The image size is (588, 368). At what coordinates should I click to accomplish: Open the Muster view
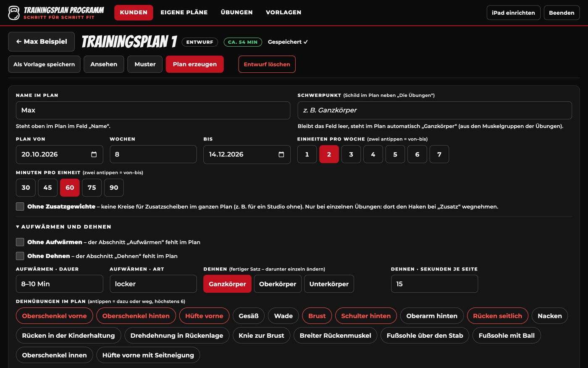click(145, 64)
